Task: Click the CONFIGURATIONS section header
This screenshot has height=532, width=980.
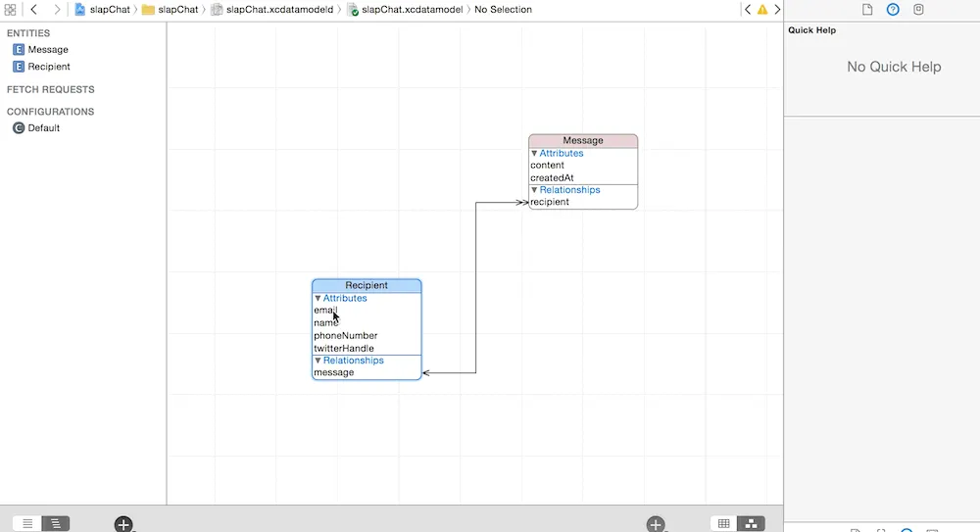Action: coord(51,112)
